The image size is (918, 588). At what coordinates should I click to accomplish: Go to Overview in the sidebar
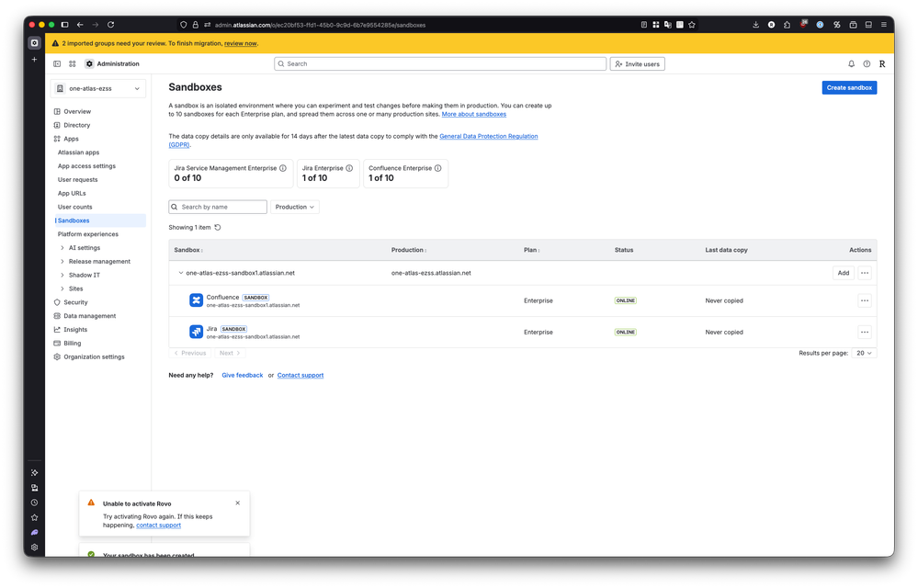point(77,111)
